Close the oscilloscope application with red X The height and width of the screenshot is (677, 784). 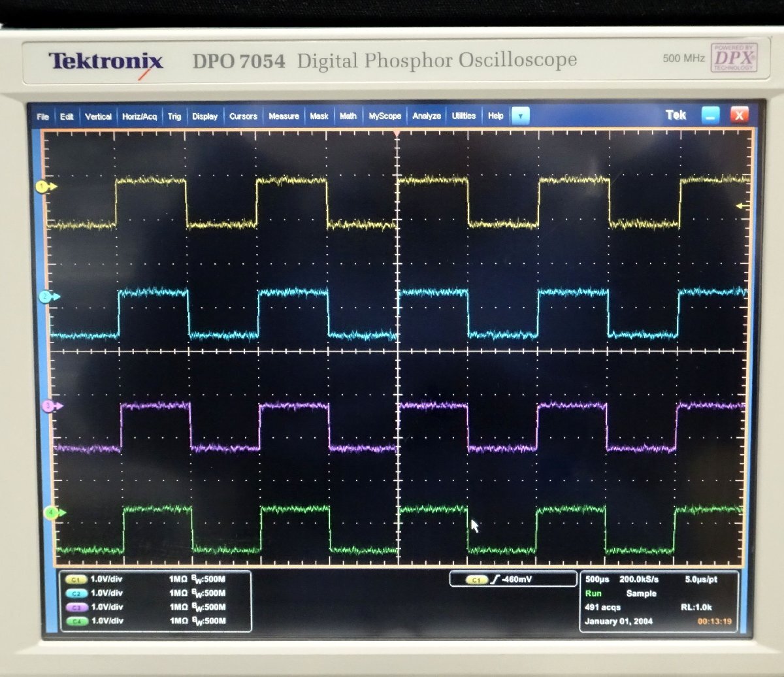coord(739,116)
